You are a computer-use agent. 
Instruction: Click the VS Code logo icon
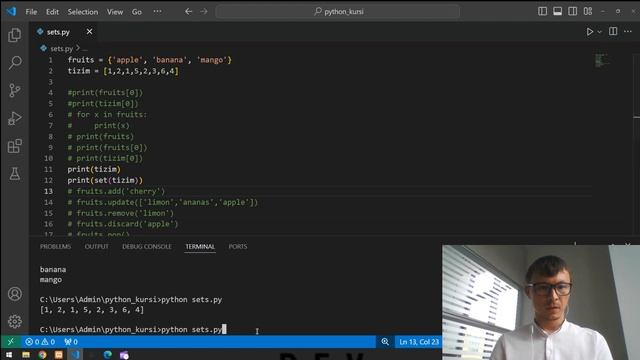pyautogui.click(x=11, y=11)
